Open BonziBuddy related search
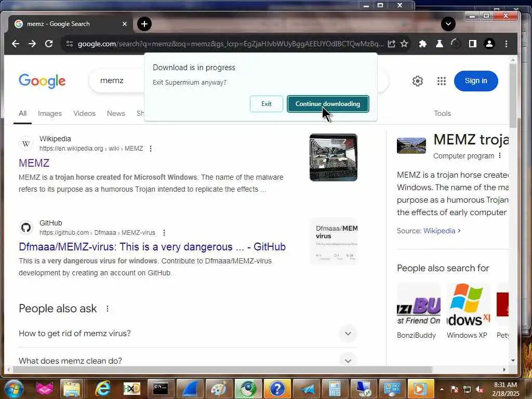The image size is (532, 399). pos(419,311)
